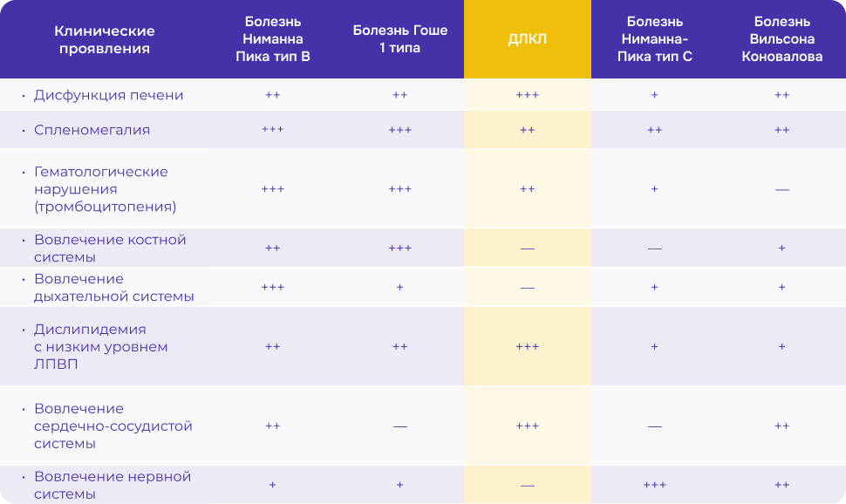Viewport: 846px width, 504px height.
Task: Select the Гематологические нарушения row label
Action: coord(105,189)
